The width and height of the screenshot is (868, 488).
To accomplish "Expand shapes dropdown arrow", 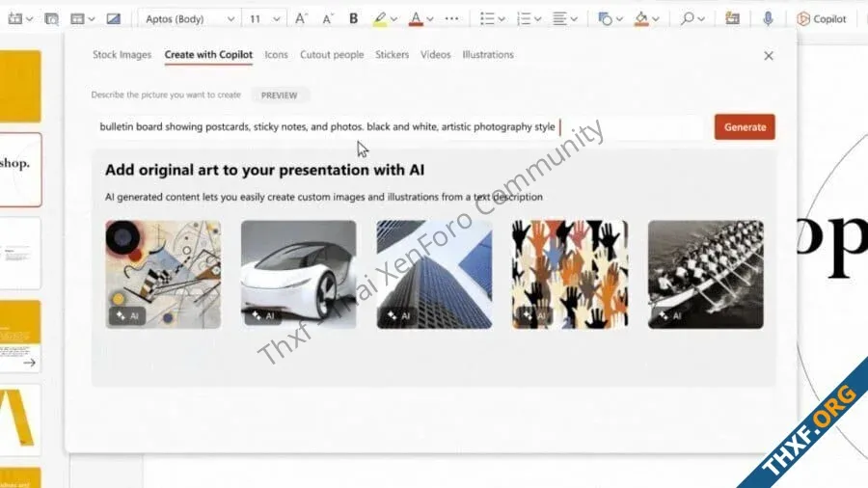I will tap(619, 19).
